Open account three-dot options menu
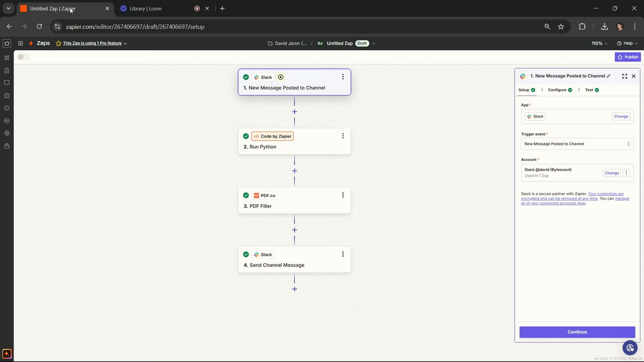The image size is (644, 362). (x=626, y=172)
